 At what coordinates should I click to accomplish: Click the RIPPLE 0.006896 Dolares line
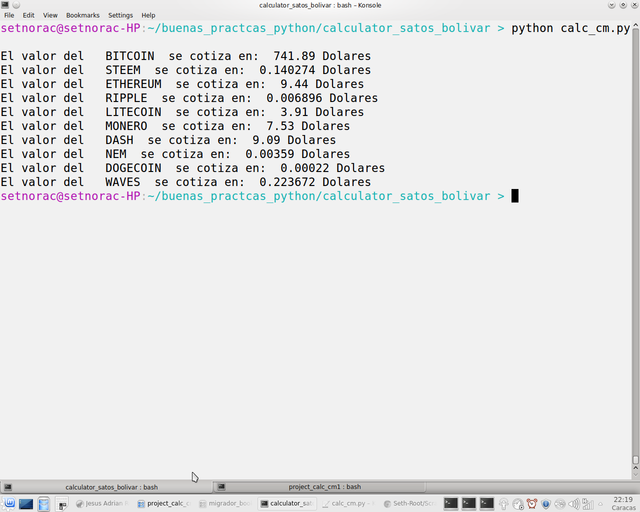coord(189,98)
